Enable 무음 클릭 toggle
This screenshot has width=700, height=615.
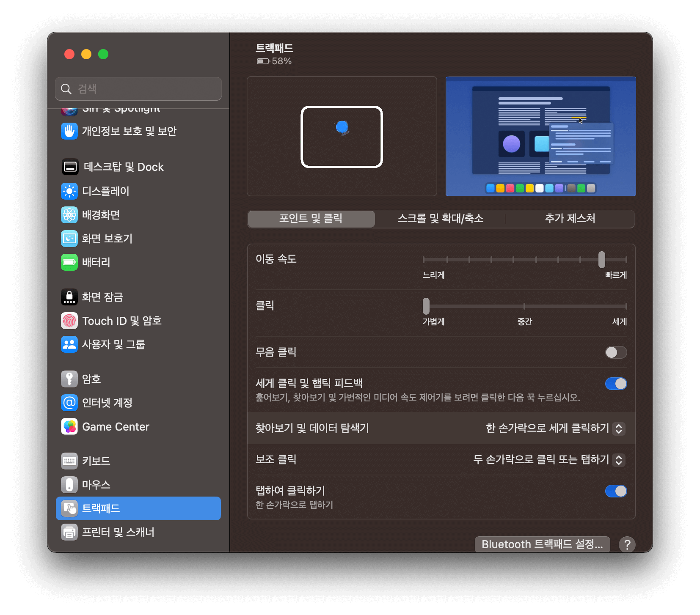[616, 352]
